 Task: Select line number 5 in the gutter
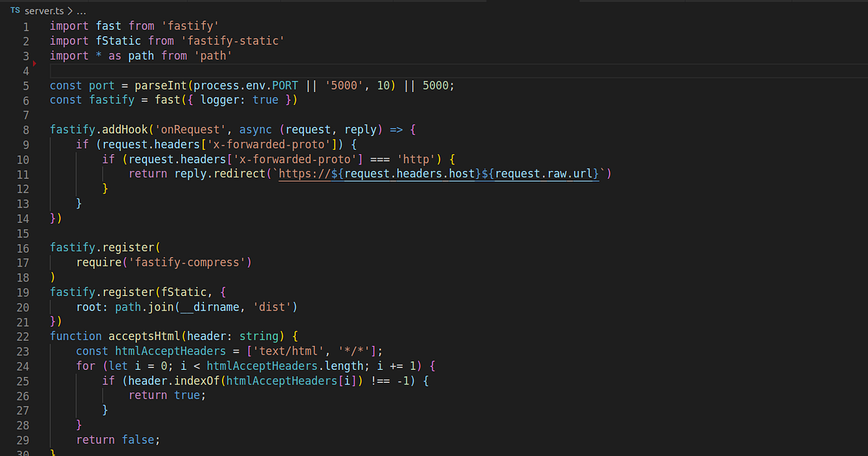coord(25,85)
